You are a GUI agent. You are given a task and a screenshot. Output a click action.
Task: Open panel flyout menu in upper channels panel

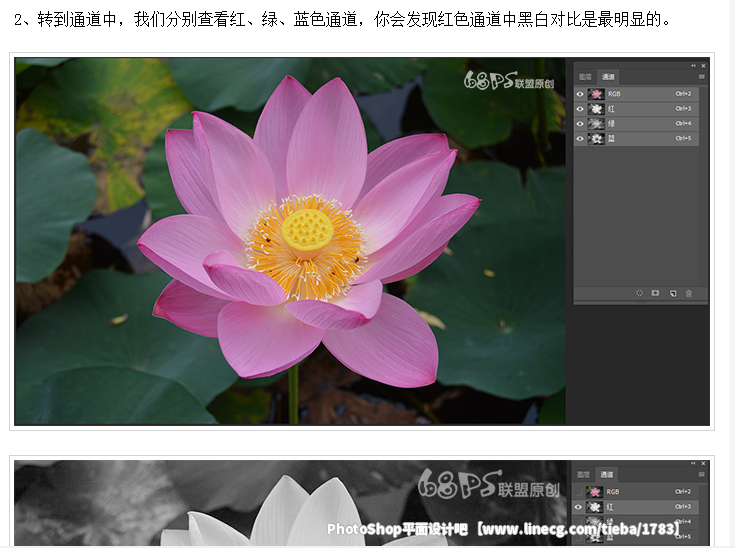pyautogui.click(x=702, y=77)
